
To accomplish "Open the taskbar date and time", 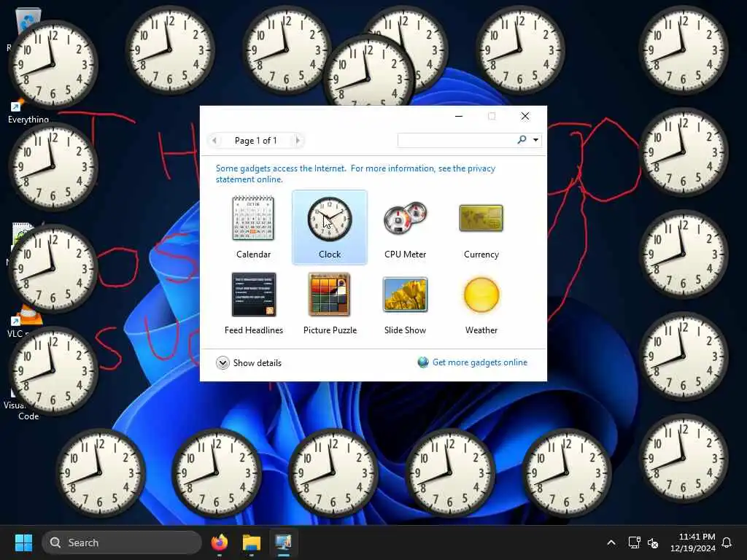I will tap(693, 542).
